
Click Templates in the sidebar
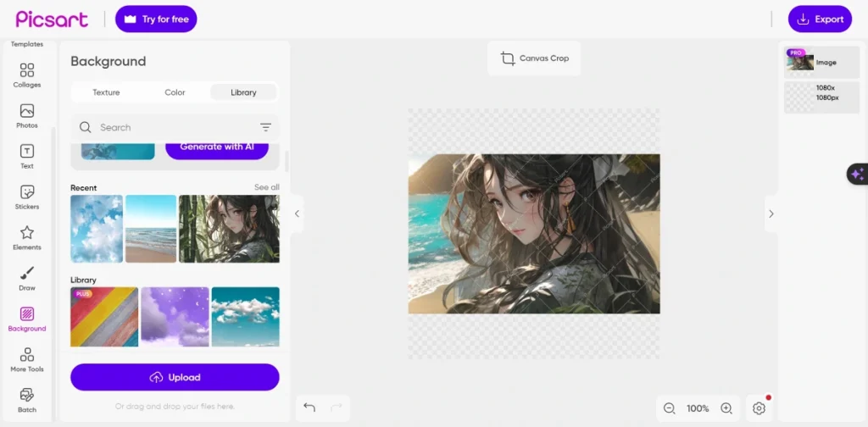[x=26, y=44]
